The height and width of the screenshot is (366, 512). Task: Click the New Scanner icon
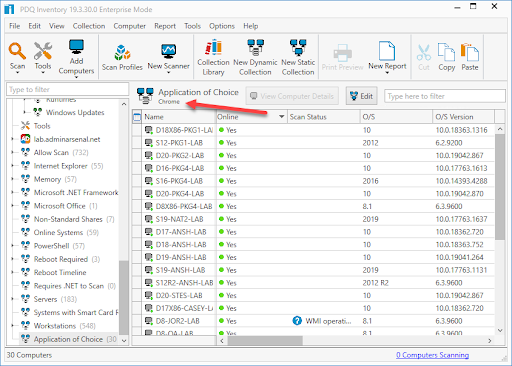pos(168,52)
